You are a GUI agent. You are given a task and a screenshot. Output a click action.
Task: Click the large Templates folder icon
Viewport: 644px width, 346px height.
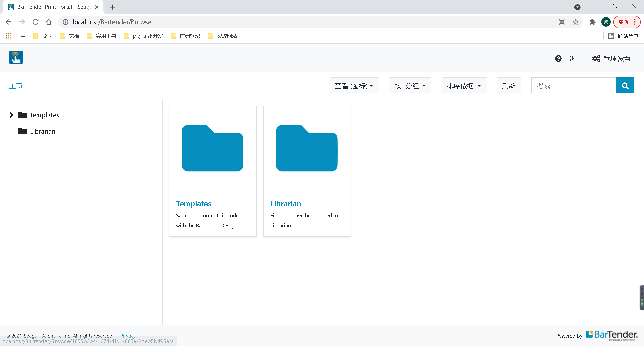click(213, 148)
